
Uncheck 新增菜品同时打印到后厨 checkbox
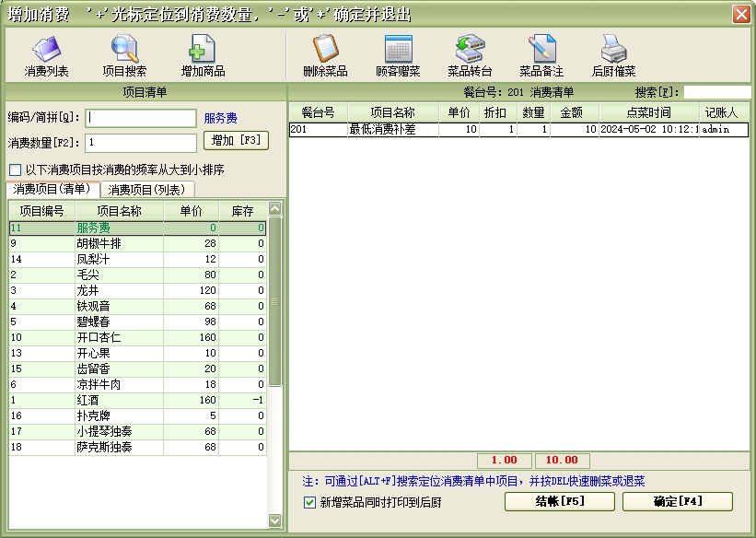[x=310, y=503]
